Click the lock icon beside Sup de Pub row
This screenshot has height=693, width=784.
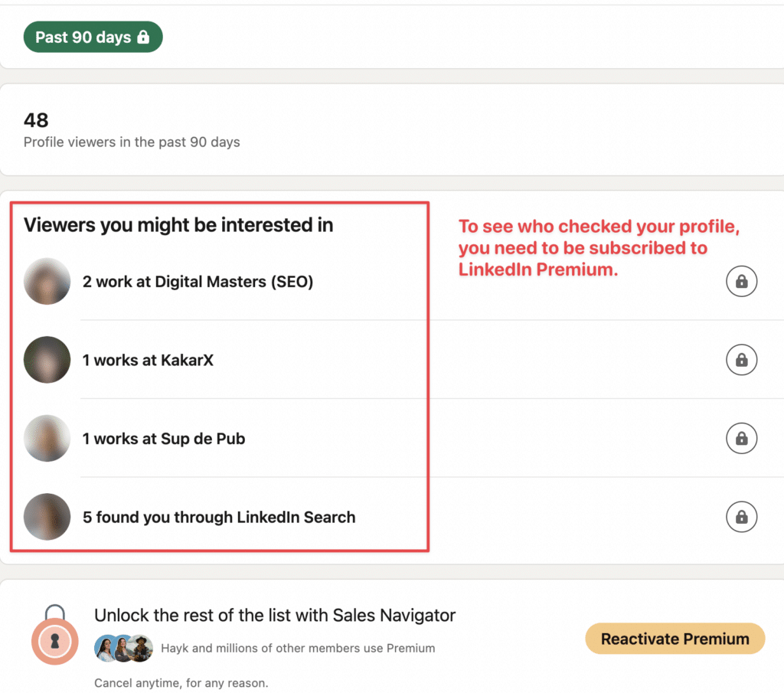tap(741, 438)
